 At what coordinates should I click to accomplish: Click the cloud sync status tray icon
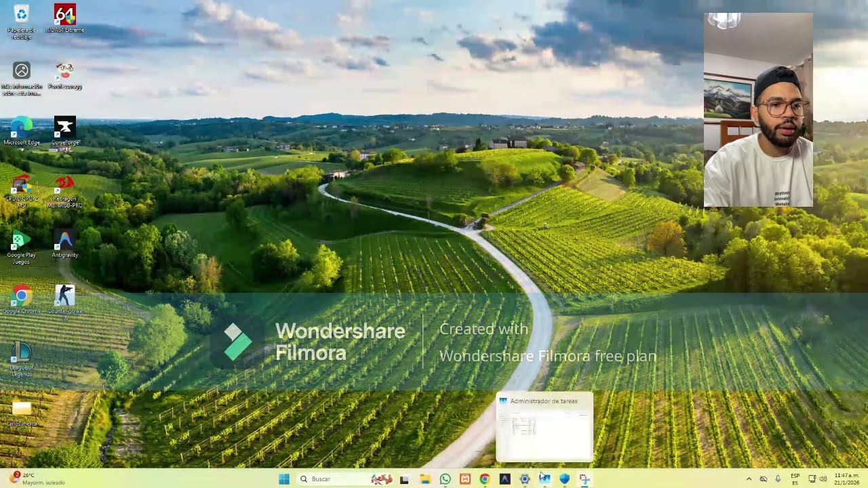pos(764,479)
